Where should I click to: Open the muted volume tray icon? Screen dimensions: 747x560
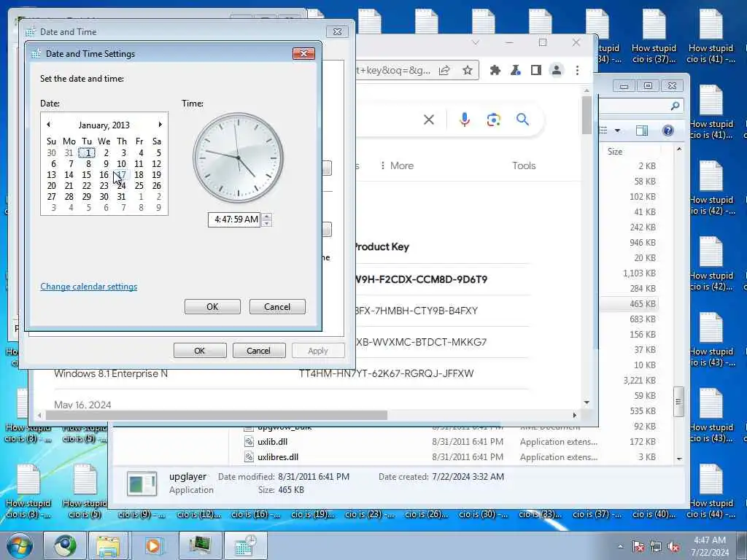[x=673, y=547]
